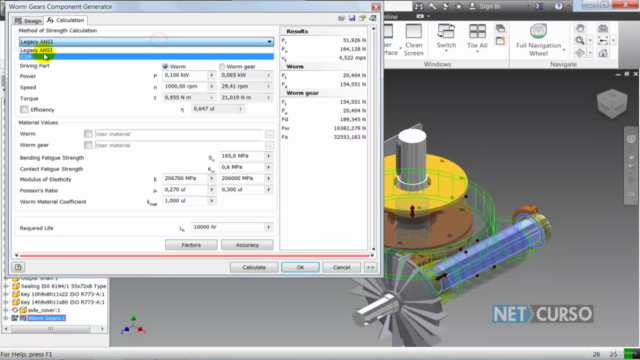Select the Worm driving part radio button
The width and height of the screenshot is (640, 360).
coord(165,66)
